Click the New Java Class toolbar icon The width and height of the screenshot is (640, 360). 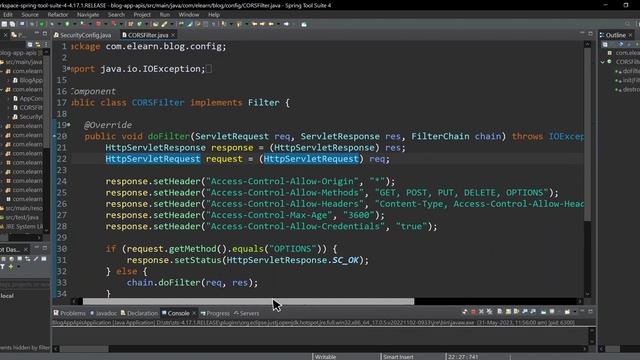[x=139, y=24]
